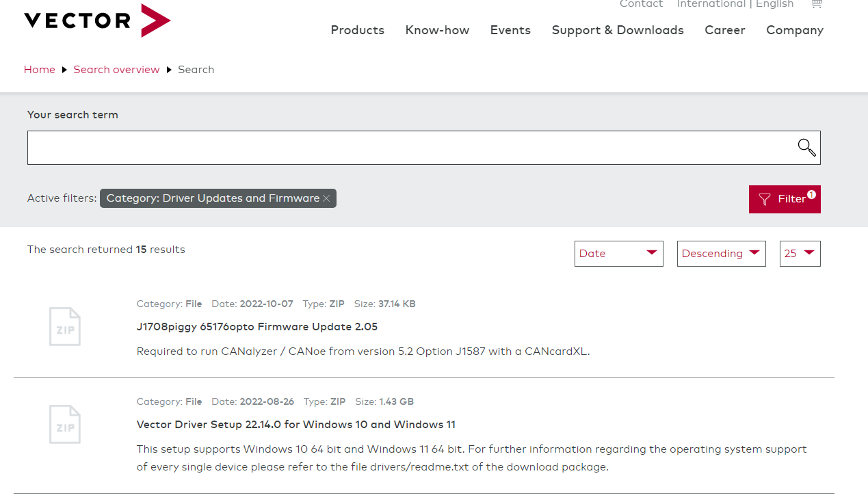The height and width of the screenshot is (504, 868).
Task: Open the shopping cart icon
Action: [816, 3]
